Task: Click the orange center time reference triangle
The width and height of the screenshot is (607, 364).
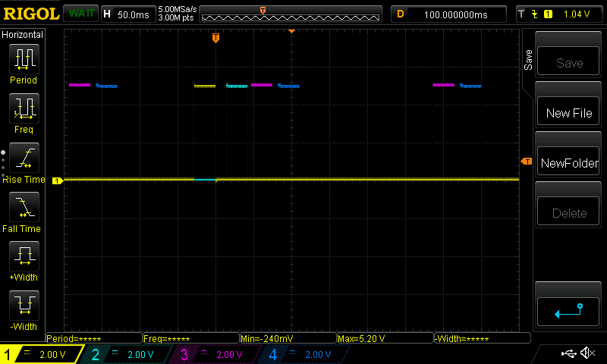Action: point(292,31)
